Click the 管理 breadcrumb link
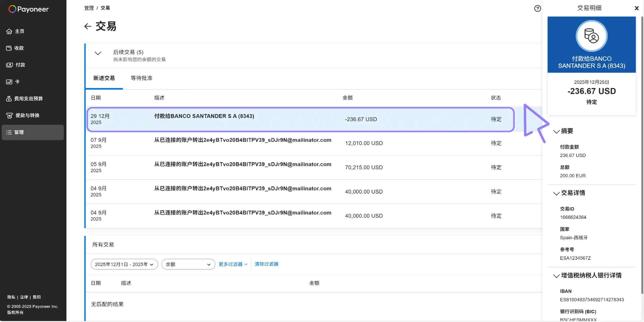 pyautogui.click(x=89, y=8)
